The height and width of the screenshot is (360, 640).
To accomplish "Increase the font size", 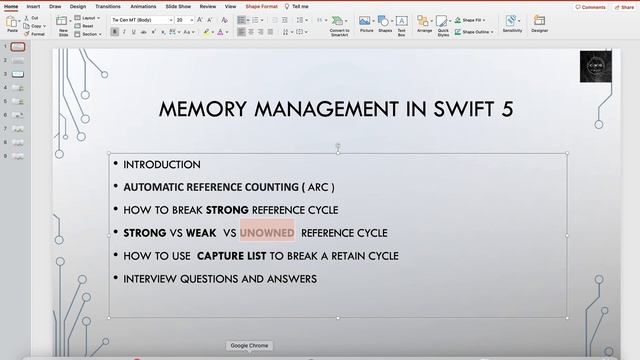I will pos(200,20).
